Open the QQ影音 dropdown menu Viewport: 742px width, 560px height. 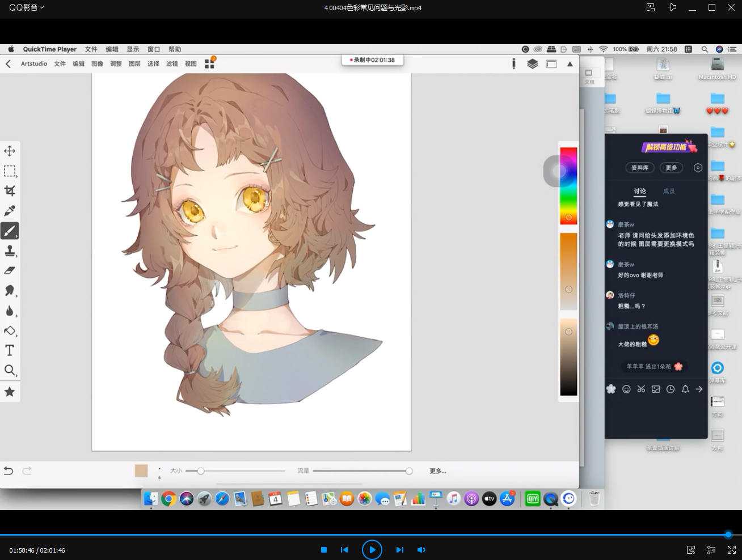26,7
